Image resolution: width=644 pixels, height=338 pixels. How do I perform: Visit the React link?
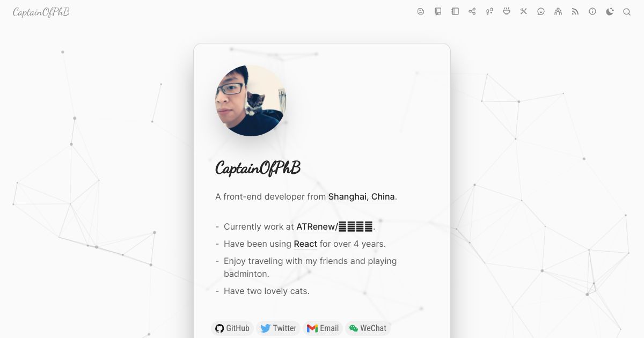(x=305, y=244)
